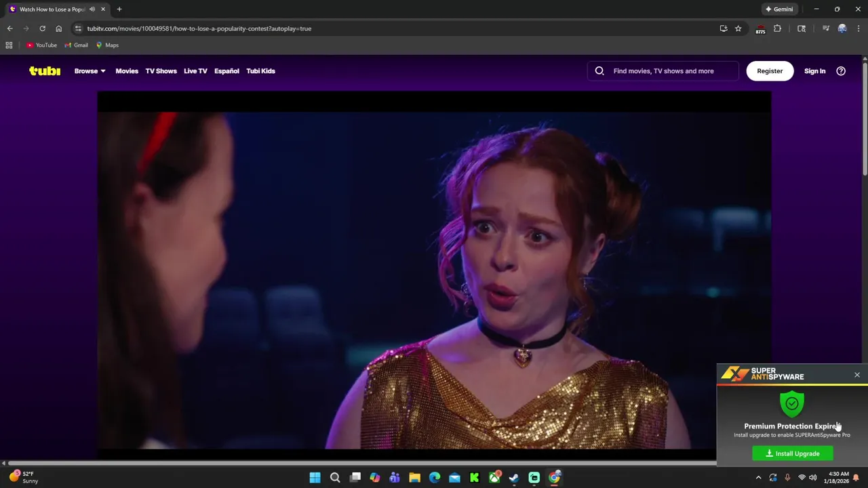868x488 pixels.
Task: Open the Movies section
Action: 127,70
